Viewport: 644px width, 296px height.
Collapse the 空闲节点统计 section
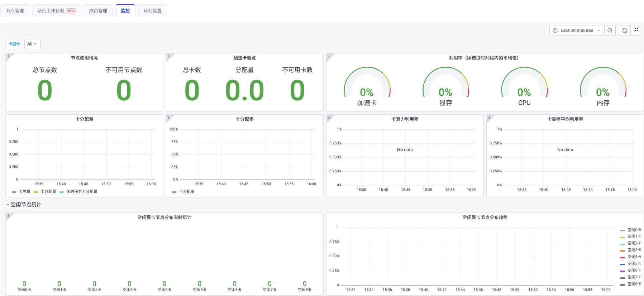tap(24, 205)
